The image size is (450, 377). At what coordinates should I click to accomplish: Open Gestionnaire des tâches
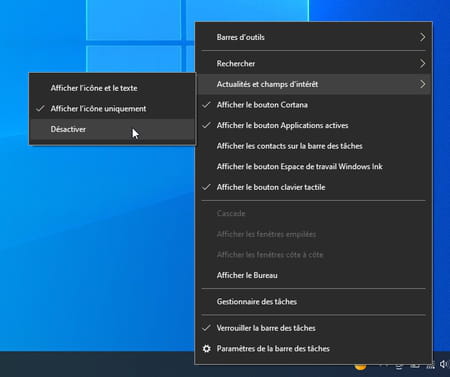(x=313, y=302)
